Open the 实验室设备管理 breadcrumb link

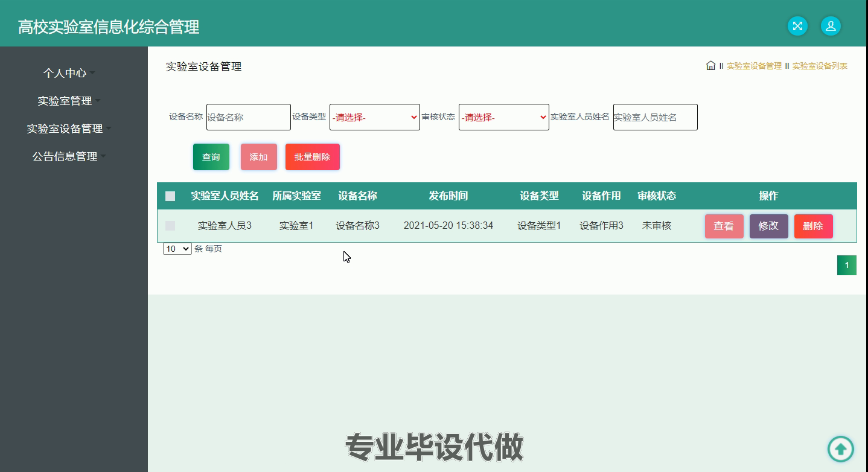tap(754, 66)
